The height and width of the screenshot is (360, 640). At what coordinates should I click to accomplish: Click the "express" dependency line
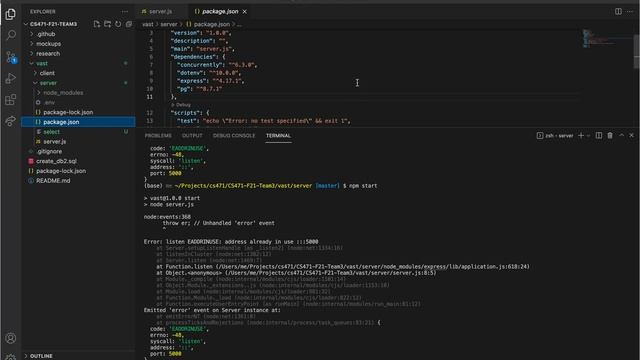(211, 81)
